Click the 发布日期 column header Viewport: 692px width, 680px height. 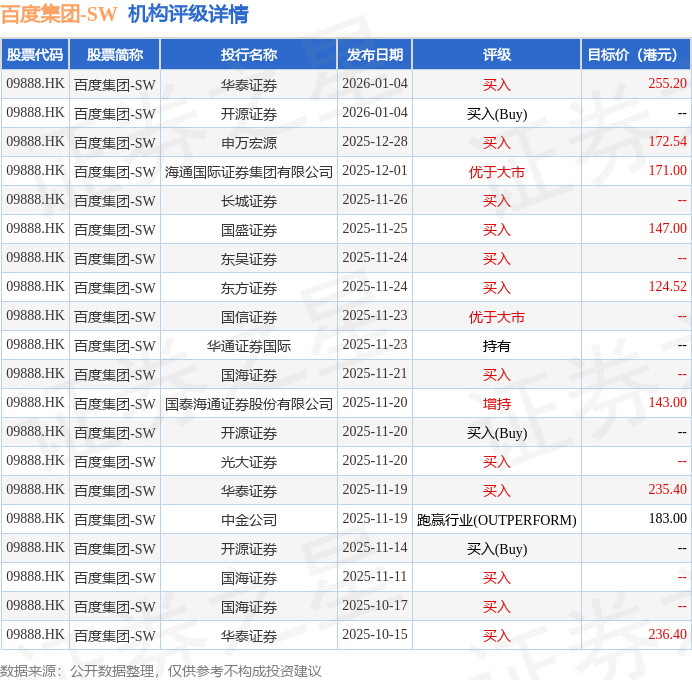(x=375, y=55)
